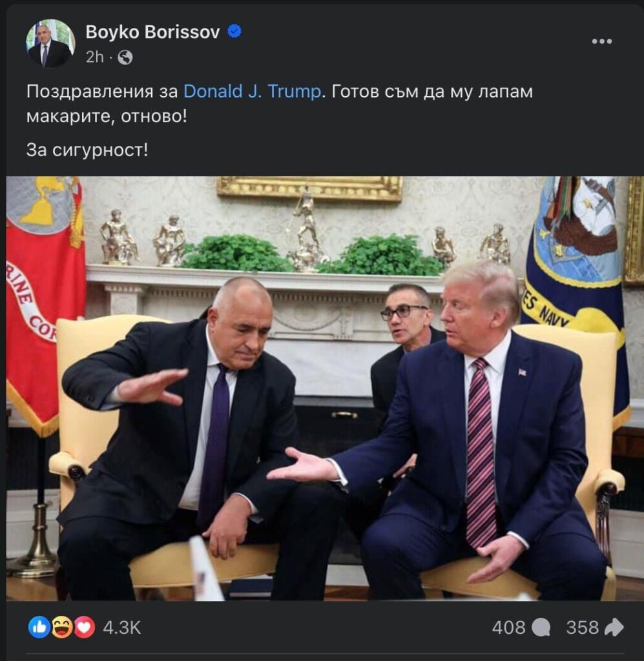Click the 2h post timestamp
Viewport: 644px width, 661px height.
pyautogui.click(x=94, y=57)
